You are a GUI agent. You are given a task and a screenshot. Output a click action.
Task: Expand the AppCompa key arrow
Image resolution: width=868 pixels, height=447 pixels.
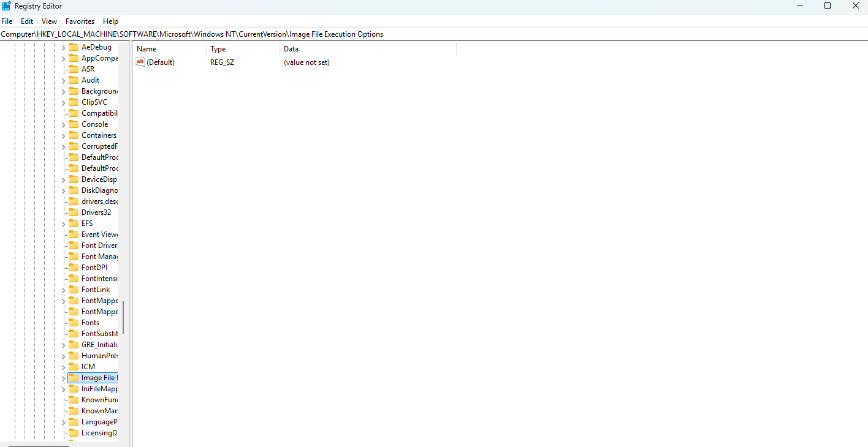63,59
